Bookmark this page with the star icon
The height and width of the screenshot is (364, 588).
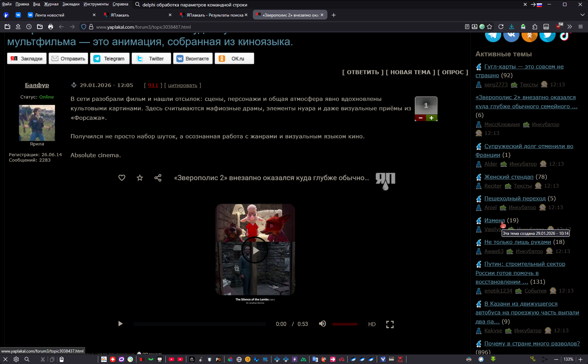click(x=490, y=27)
